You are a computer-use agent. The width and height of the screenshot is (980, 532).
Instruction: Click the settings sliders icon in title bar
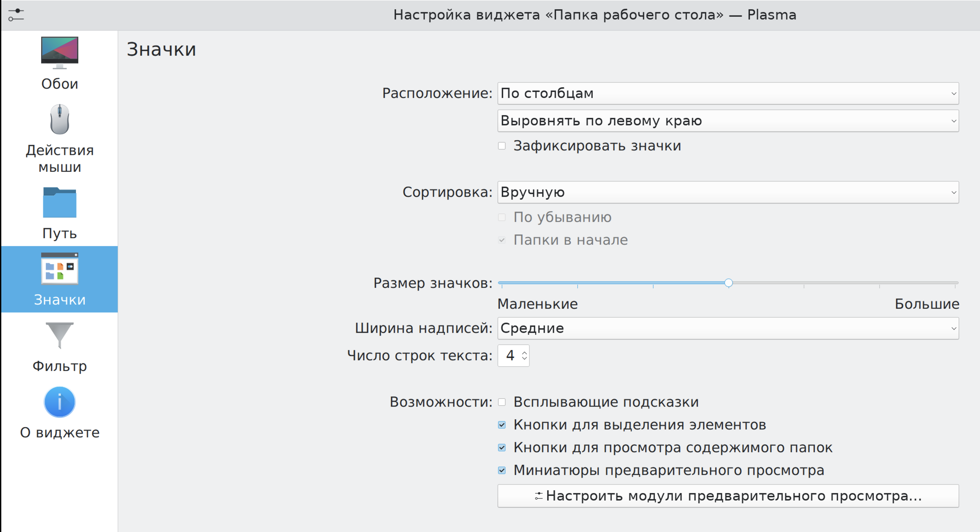16,15
